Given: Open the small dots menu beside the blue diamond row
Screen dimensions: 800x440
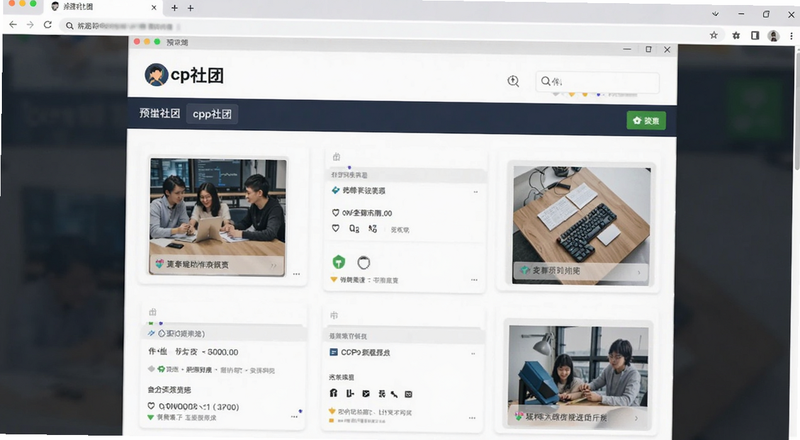Looking at the screenshot, I should 476,192.
